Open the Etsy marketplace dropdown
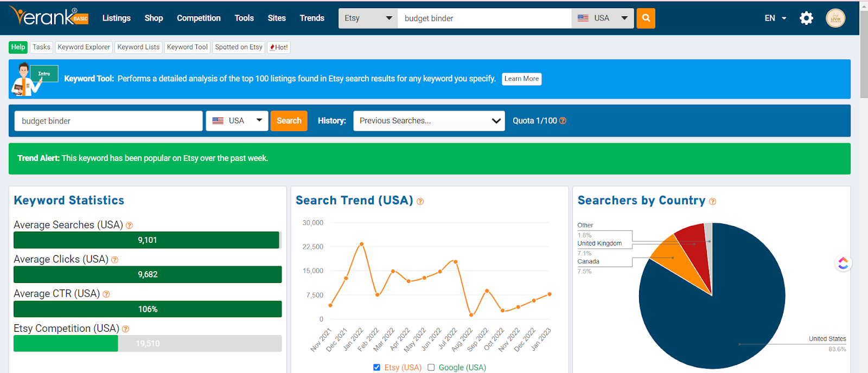The height and width of the screenshot is (373, 868). pyautogui.click(x=368, y=18)
